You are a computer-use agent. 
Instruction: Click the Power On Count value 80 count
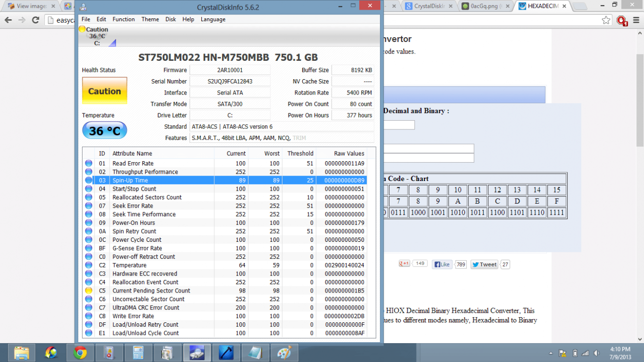(353, 104)
